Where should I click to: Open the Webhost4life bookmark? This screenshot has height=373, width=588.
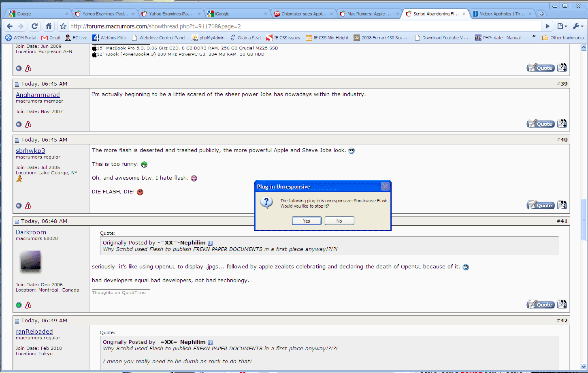coord(109,38)
